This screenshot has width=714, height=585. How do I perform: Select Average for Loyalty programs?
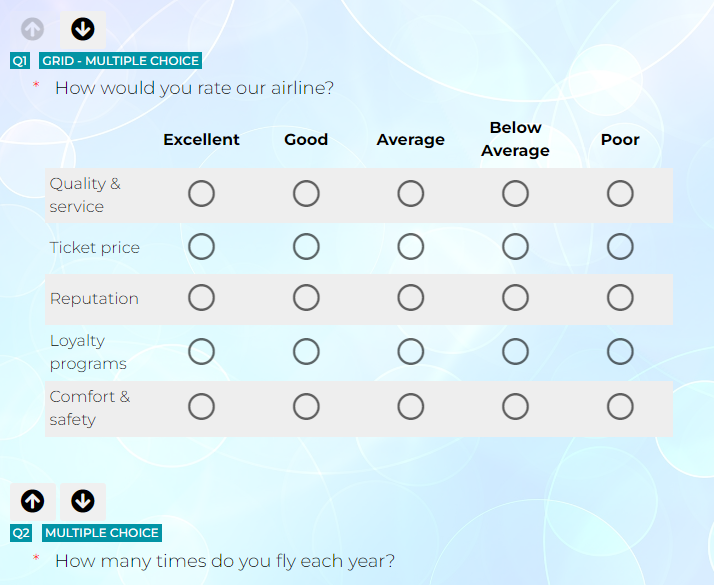[411, 352]
